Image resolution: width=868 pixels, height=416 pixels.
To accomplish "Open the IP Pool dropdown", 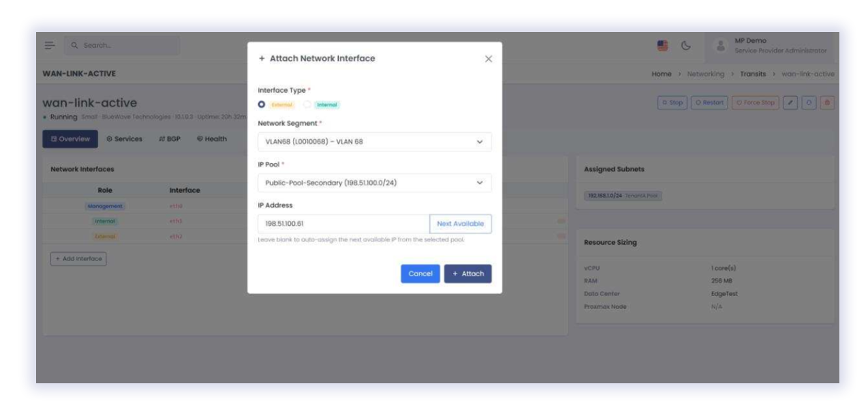I will (x=374, y=183).
